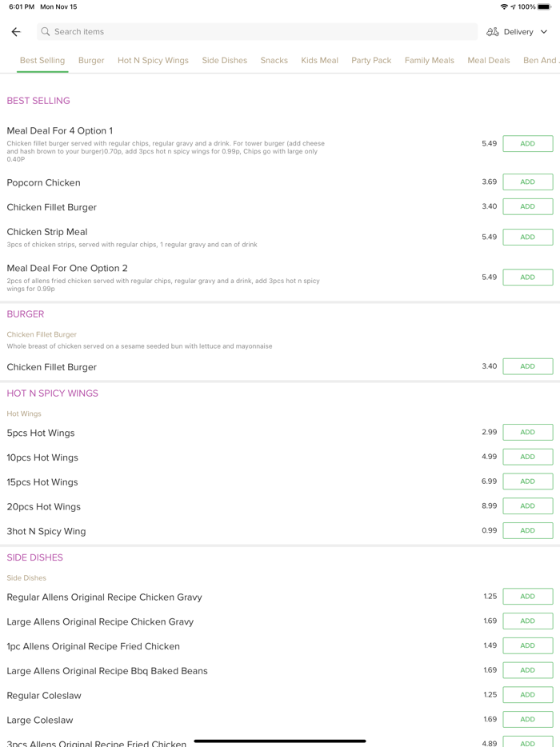Add Meal Deal For 4 Option 1
This screenshot has height=747, width=560.
(x=527, y=144)
